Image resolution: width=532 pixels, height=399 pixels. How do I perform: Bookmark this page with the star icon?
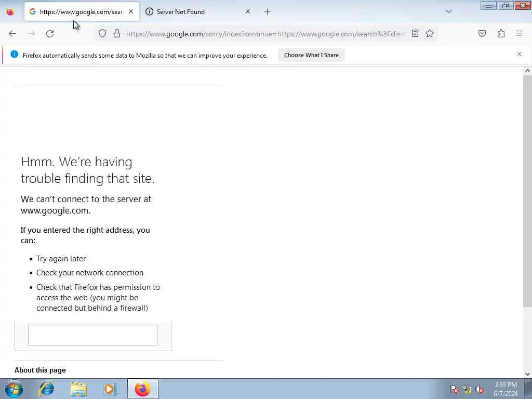click(x=430, y=33)
